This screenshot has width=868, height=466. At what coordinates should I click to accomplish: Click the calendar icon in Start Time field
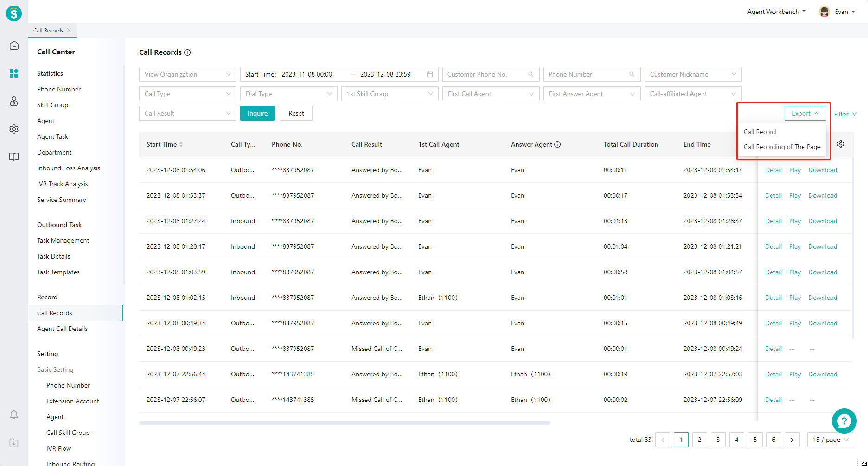430,74
